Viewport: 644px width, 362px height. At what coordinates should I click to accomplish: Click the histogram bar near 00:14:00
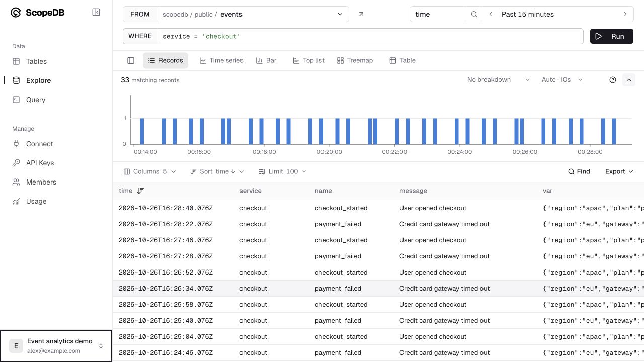(142, 131)
